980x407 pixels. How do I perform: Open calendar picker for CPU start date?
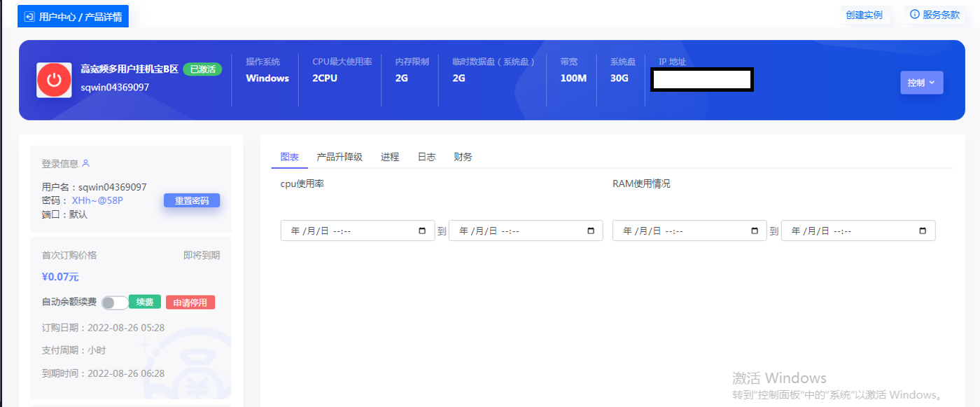coord(422,231)
